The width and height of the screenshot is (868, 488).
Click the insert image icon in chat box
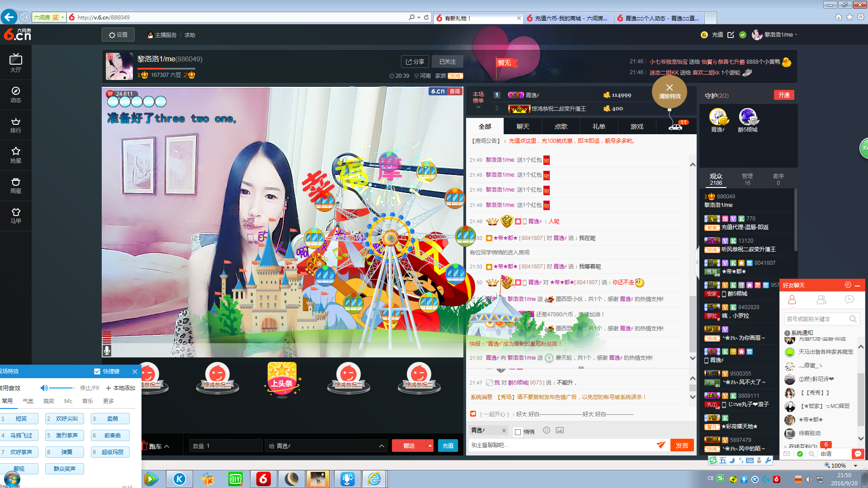560,430
